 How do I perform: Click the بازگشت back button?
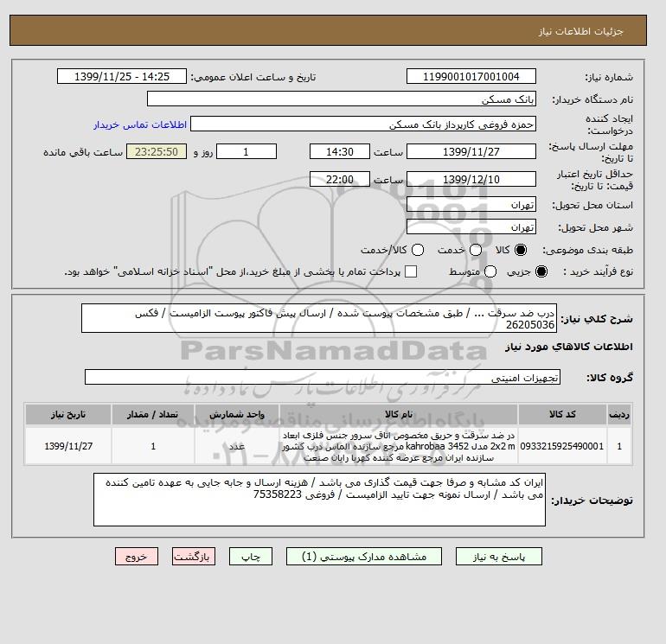tap(194, 556)
